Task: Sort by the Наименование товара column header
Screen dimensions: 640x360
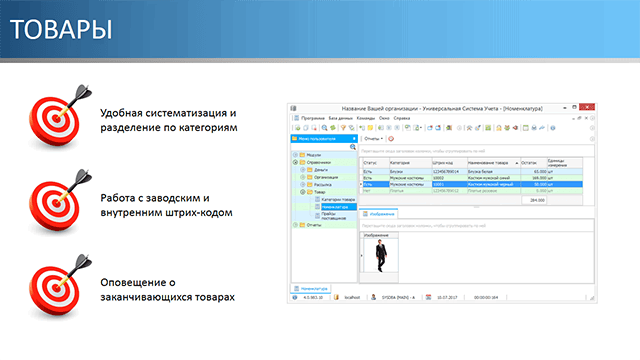Action: pos(493,163)
